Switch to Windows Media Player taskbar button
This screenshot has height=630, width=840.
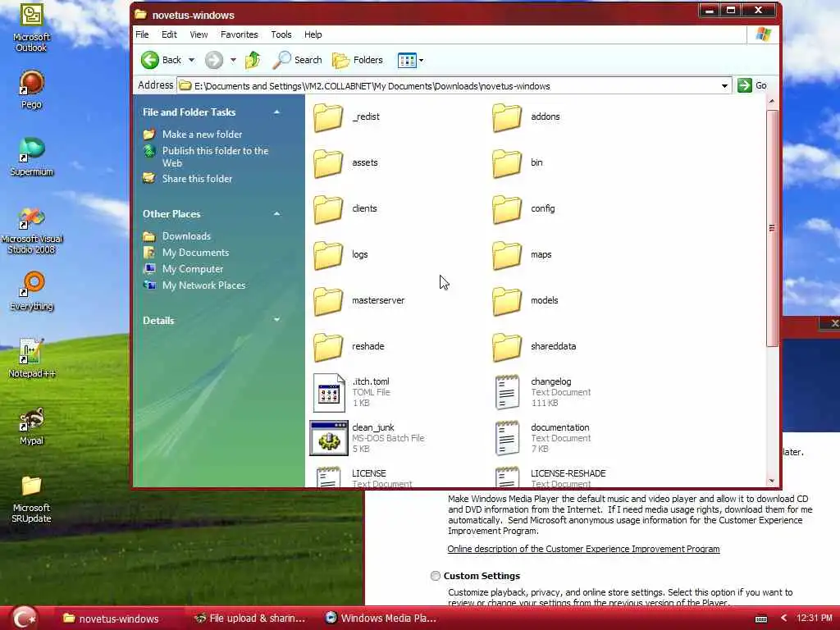tap(381, 619)
